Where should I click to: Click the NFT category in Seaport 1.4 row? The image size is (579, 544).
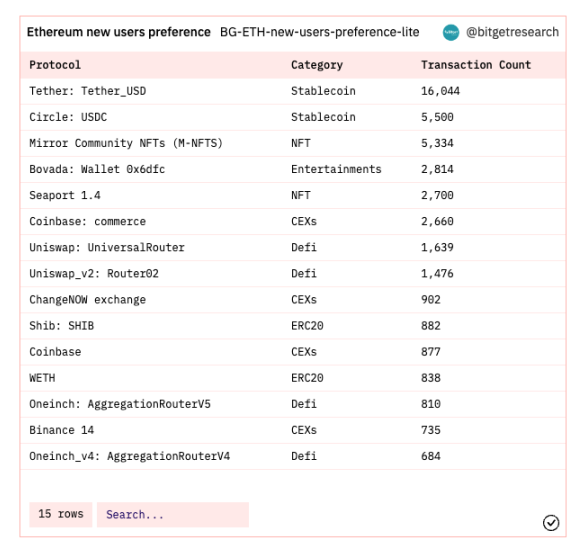(x=301, y=195)
